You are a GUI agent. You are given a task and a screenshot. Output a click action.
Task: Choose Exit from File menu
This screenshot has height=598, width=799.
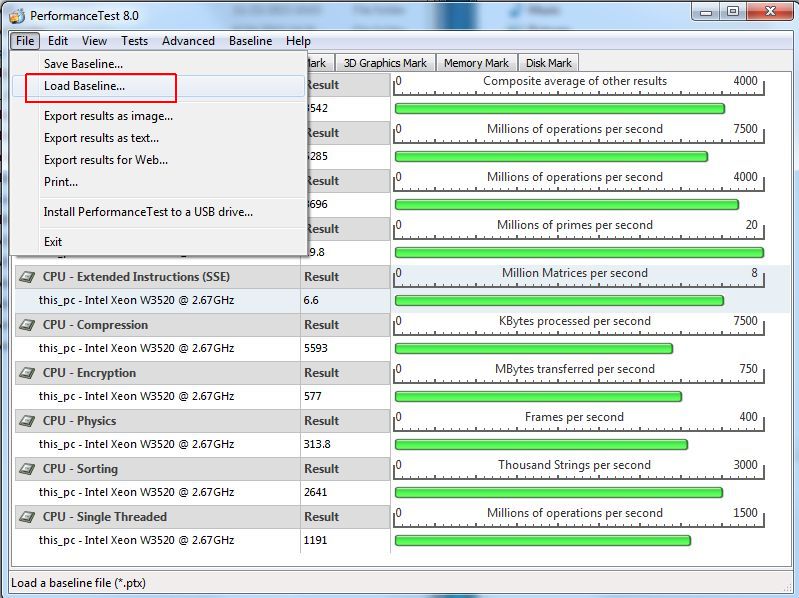coord(159,242)
